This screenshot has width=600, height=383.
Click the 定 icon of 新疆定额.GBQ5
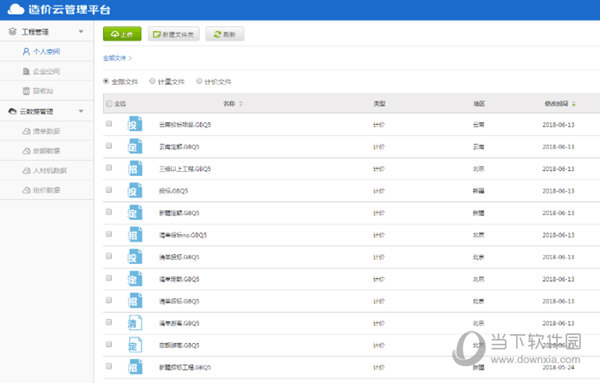pos(135,212)
